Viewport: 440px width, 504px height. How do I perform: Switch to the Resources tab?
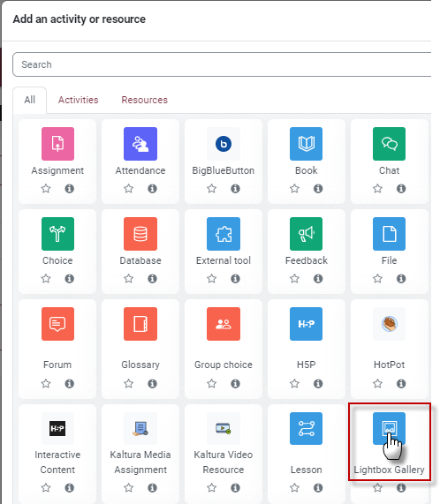[144, 100]
